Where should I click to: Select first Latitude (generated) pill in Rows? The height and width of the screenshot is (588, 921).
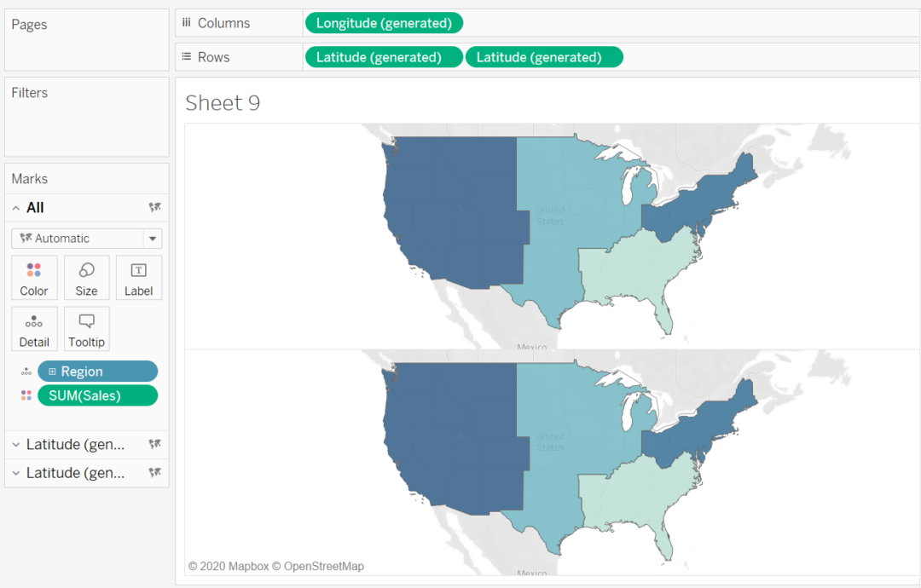pos(384,57)
